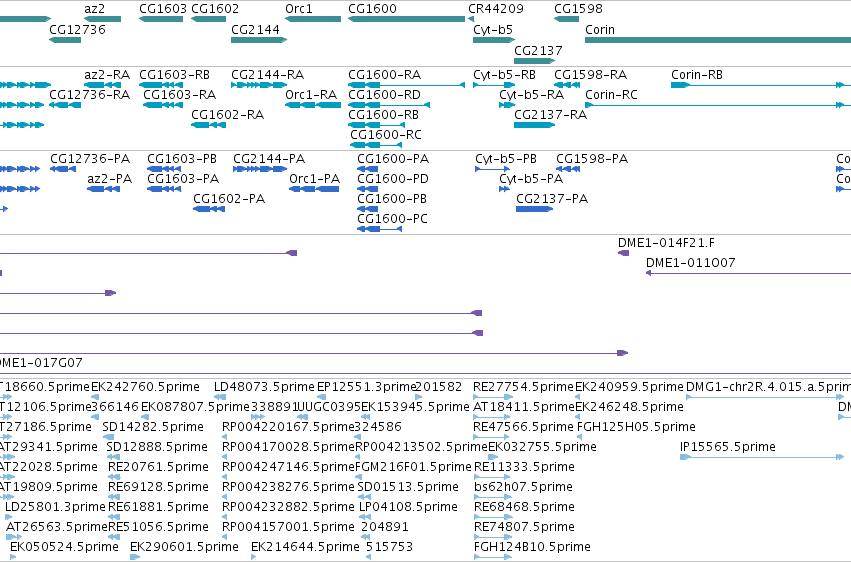Select the DME1-017G07 clone label

(41, 362)
